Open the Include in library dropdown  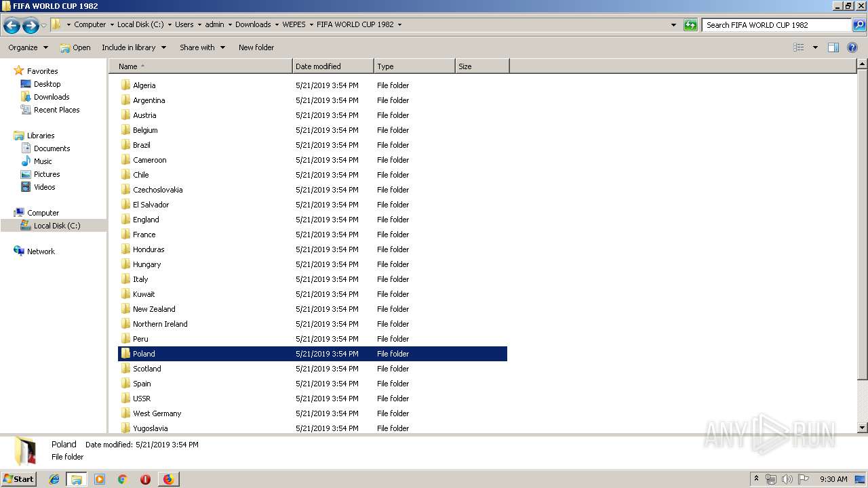click(x=134, y=47)
